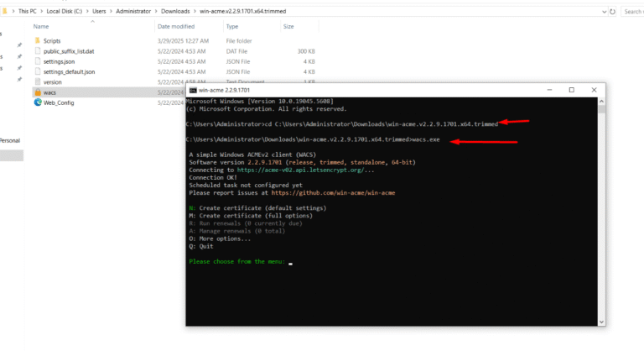Open the address bar history dropdown
This screenshot has width=644, height=351.
tap(604, 12)
